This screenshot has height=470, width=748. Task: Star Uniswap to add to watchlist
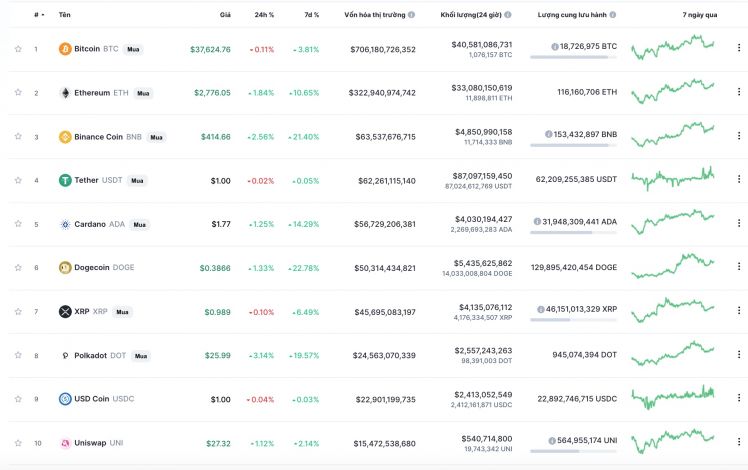coord(18,443)
